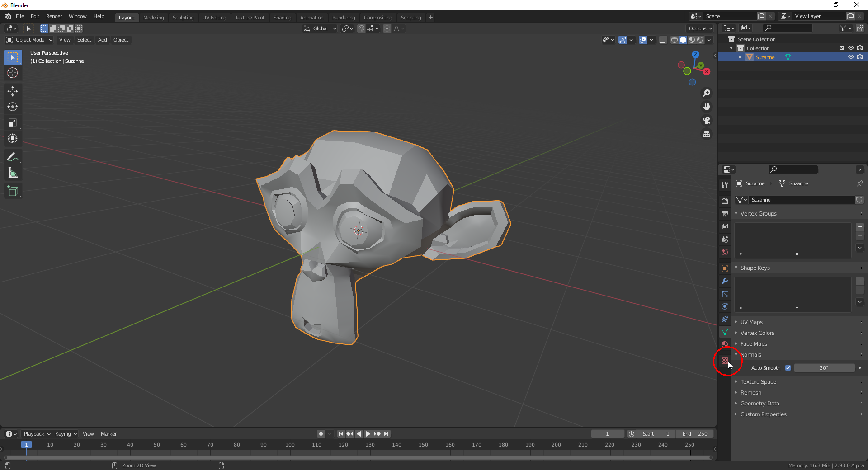Open Global transform orientation dropdown

tap(320, 28)
